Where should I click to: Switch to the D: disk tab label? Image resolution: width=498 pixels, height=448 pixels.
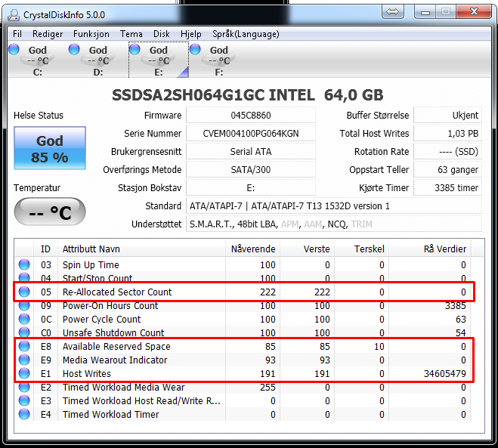(x=98, y=73)
